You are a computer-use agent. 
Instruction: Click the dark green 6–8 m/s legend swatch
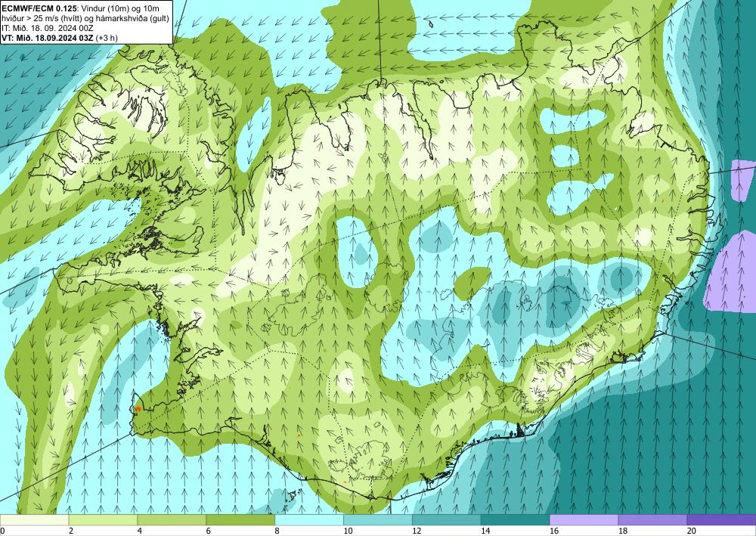tap(240, 519)
